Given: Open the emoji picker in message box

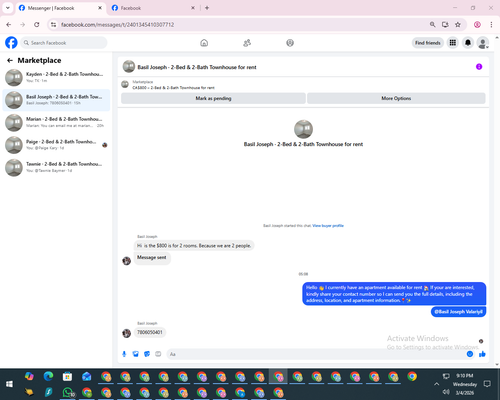Looking at the screenshot, I should (470, 354).
